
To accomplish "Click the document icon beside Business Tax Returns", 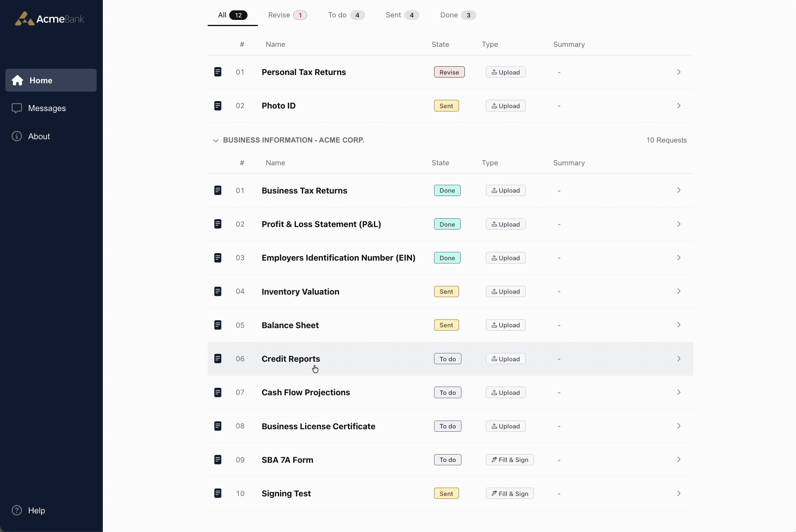I will click(x=218, y=190).
